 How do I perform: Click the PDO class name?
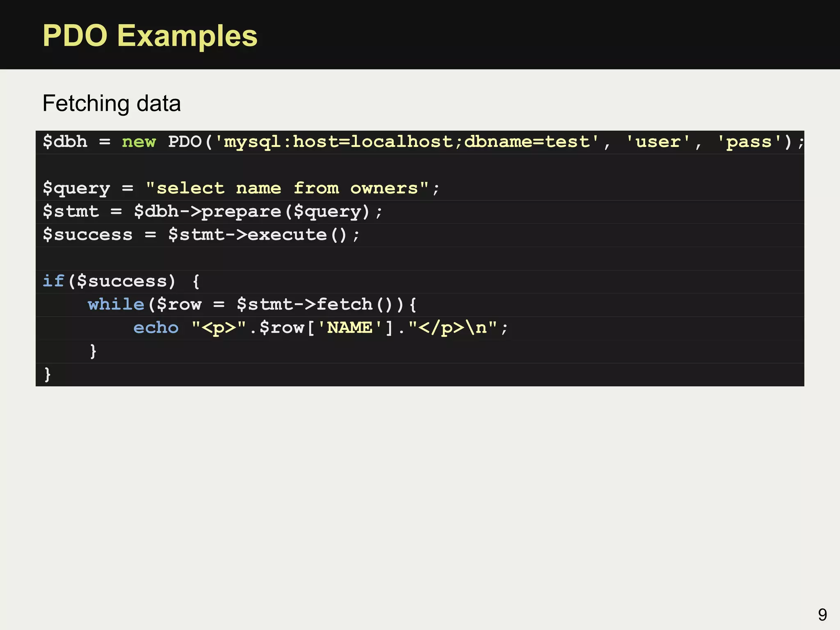pyautogui.click(x=185, y=142)
